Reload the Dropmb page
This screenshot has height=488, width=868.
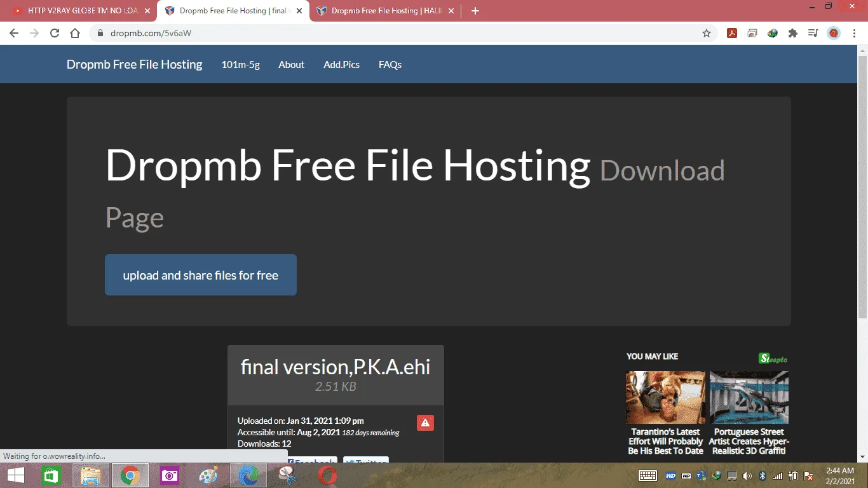(x=55, y=33)
